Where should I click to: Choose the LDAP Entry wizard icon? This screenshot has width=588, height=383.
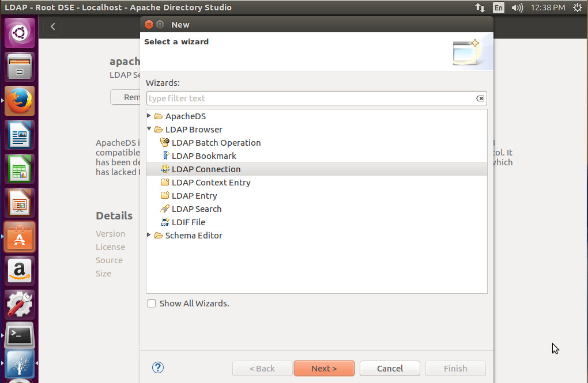click(x=165, y=195)
